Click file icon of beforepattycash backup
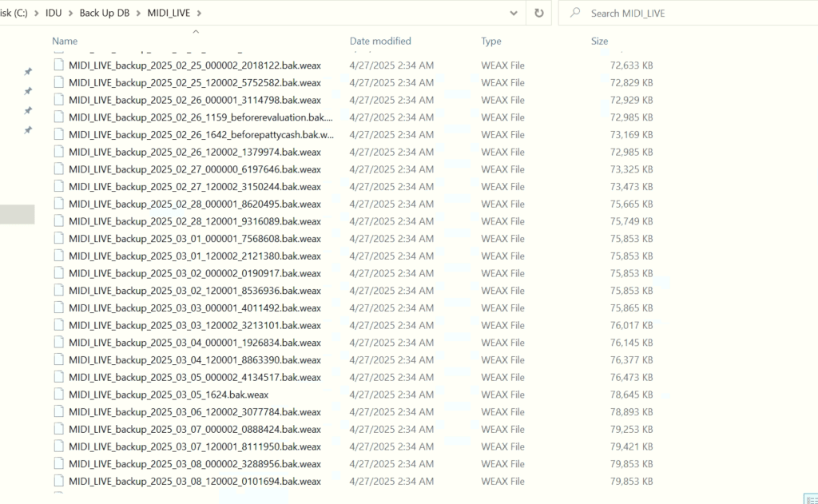Image resolution: width=818 pixels, height=504 pixels. [x=59, y=135]
